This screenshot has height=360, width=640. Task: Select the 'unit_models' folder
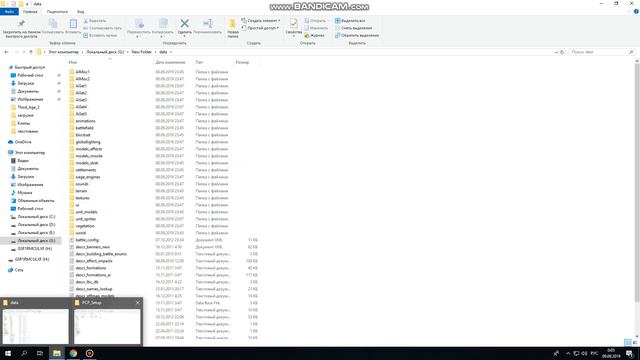click(x=86, y=212)
